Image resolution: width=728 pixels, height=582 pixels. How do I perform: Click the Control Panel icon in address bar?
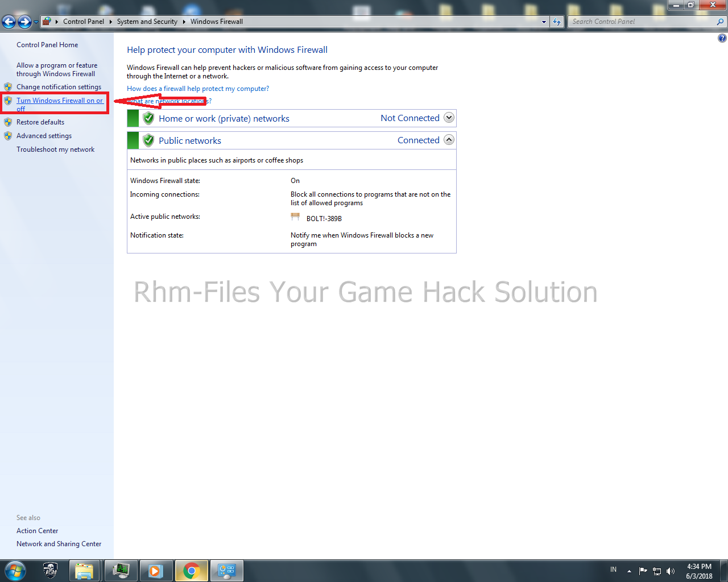pos(47,22)
